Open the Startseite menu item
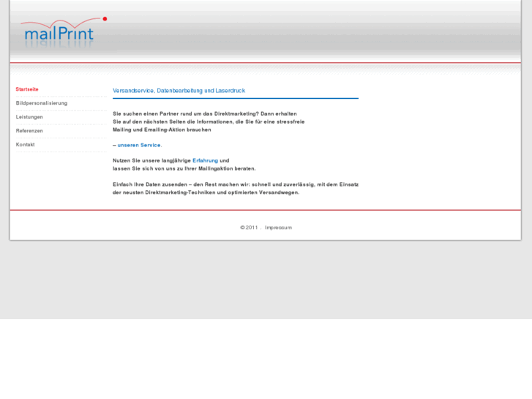This screenshot has width=532, height=399. [x=27, y=89]
